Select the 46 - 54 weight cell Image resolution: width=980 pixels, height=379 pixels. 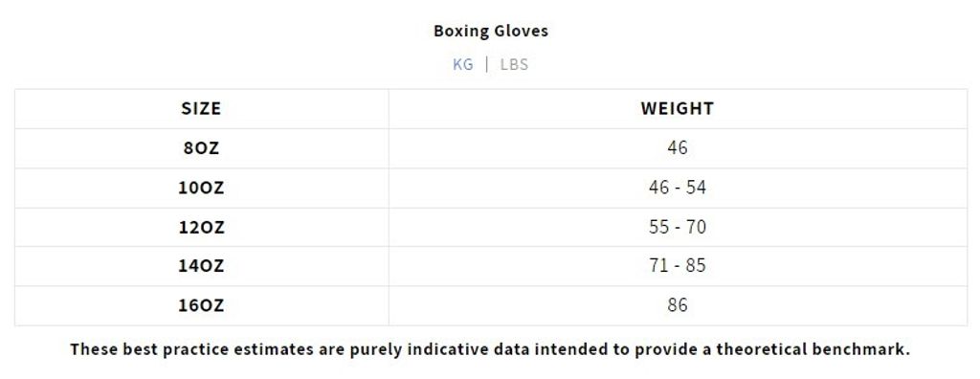(x=678, y=187)
